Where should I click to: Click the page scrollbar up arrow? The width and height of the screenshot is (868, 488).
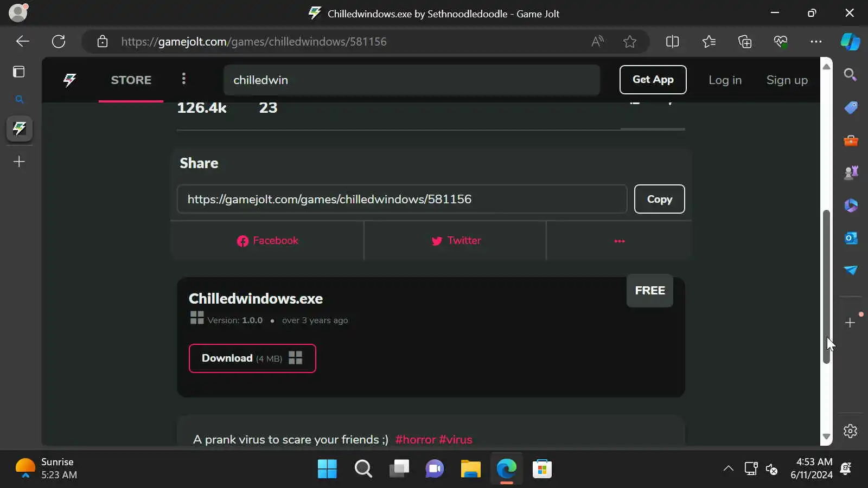(x=826, y=66)
